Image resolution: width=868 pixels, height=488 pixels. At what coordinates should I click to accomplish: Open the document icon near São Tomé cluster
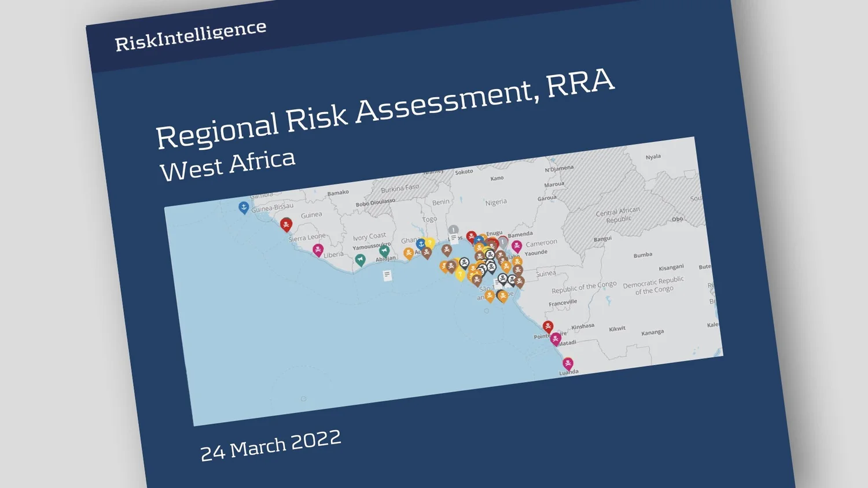click(x=497, y=282)
